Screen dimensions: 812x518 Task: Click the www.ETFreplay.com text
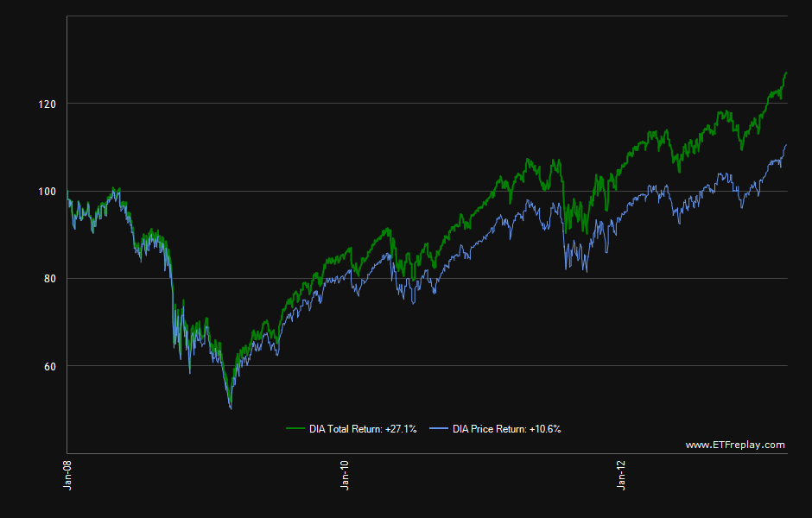(x=735, y=445)
